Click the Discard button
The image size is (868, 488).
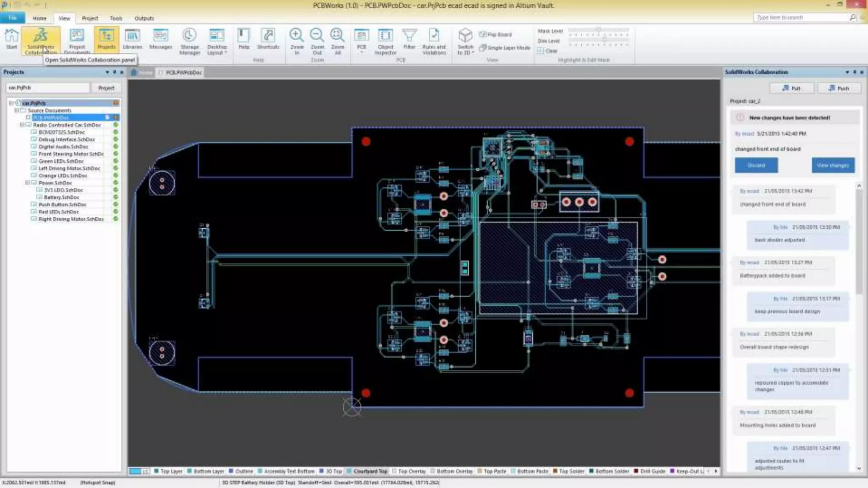756,165
